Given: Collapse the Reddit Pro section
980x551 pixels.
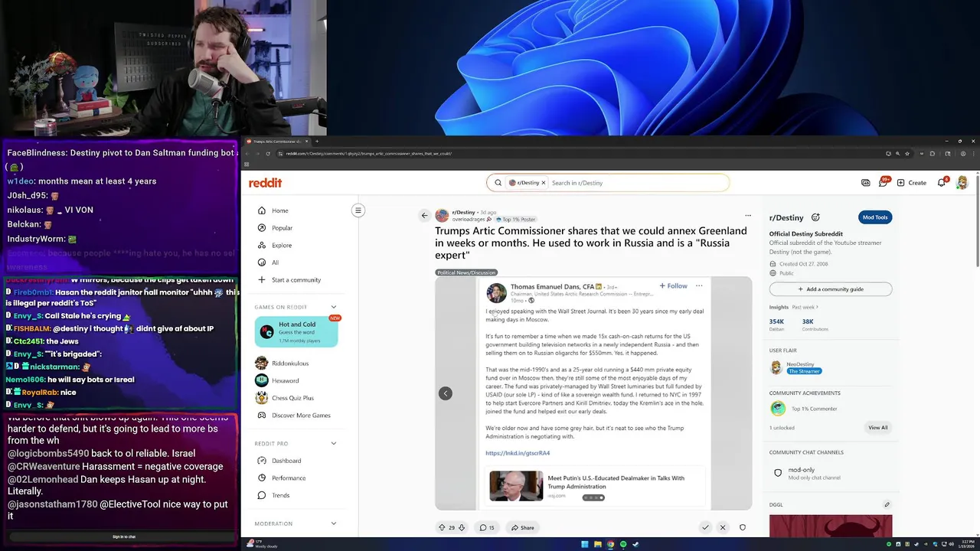Looking at the screenshot, I should pyautogui.click(x=334, y=443).
